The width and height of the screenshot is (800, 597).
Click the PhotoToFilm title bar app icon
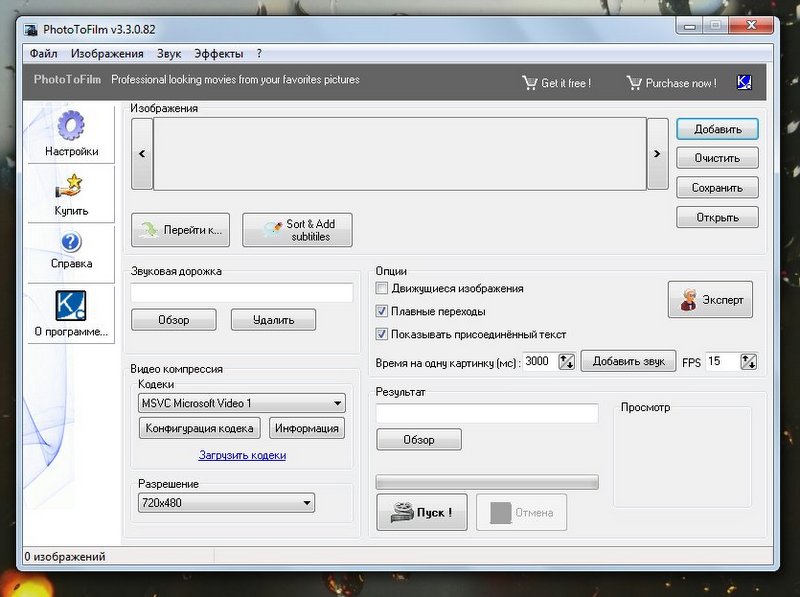pos(31,30)
